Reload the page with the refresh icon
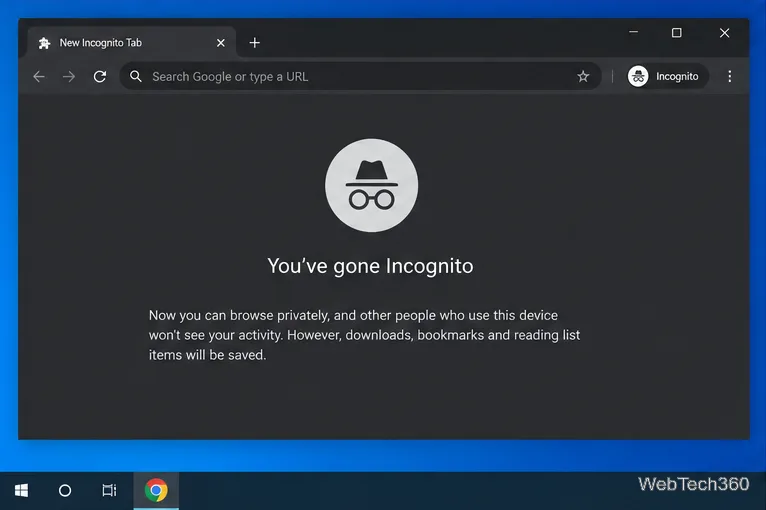This screenshot has width=766, height=510. [100, 76]
